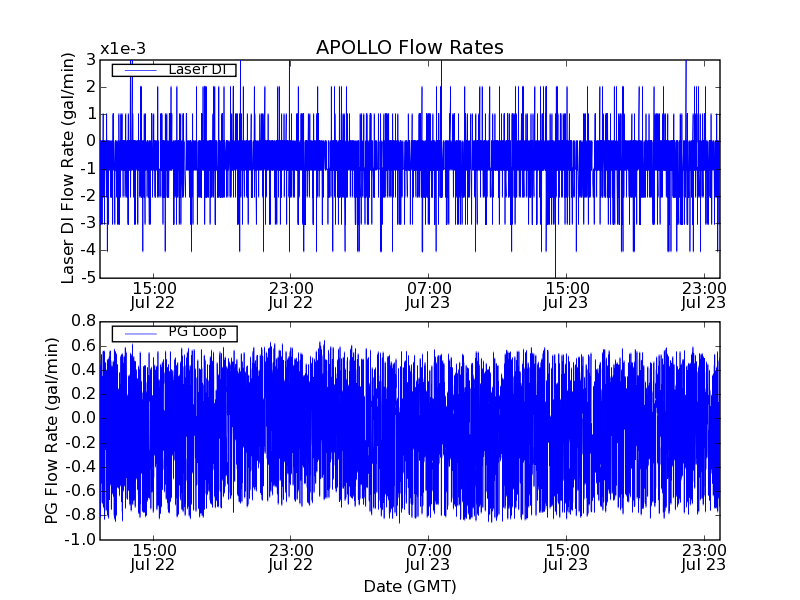Click the x1e-3 scale multiplier label
This screenshot has height=600, width=800.
123,49
